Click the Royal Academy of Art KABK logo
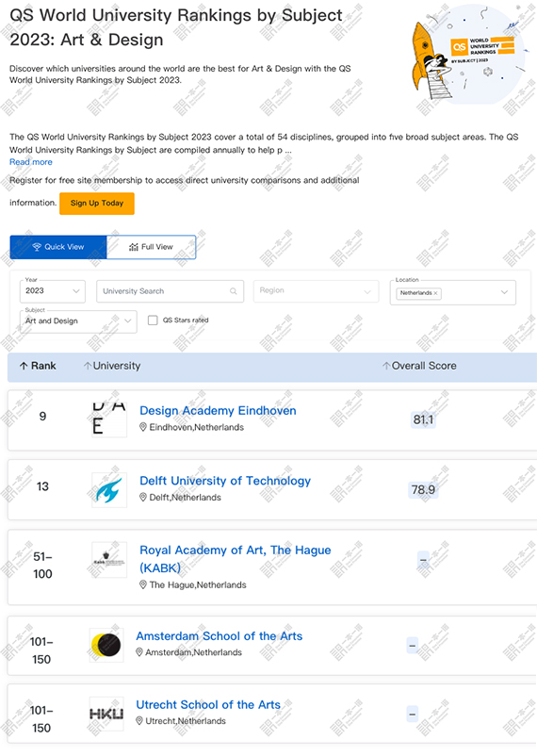Screen dimensions: 537x756 tap(109, 560)
